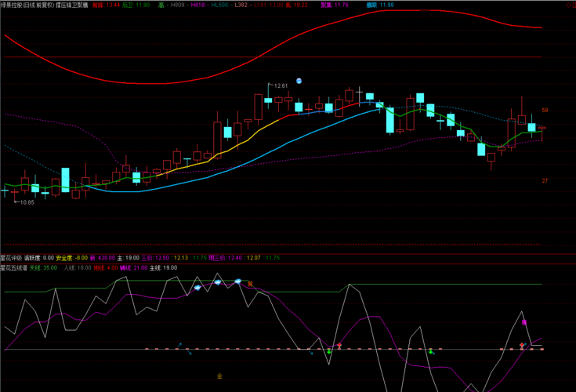Click the 前锋 13.44 readout
The width and height of the screenshot is (576, 392).
[106, 5]
